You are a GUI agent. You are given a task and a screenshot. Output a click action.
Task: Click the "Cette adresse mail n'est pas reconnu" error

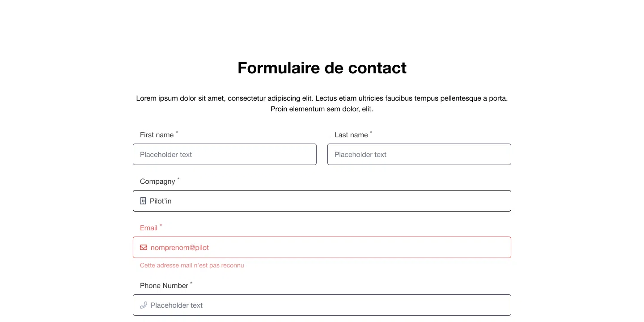(x=192, y=266)
